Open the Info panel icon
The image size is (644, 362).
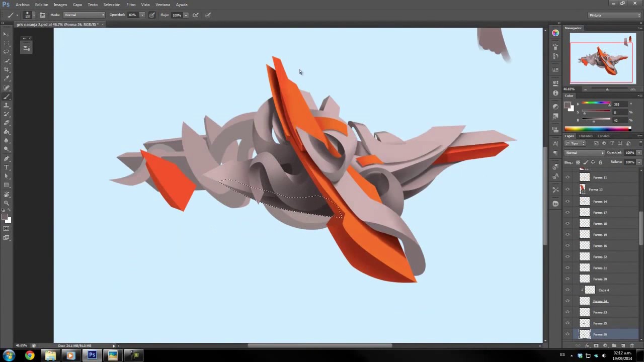(x=555, y=93)
